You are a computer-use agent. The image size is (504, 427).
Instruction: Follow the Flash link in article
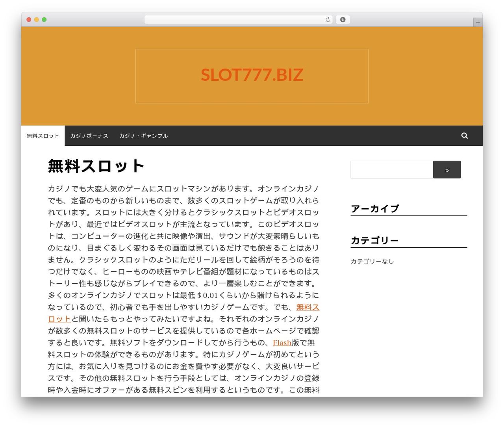click(282, 343)
